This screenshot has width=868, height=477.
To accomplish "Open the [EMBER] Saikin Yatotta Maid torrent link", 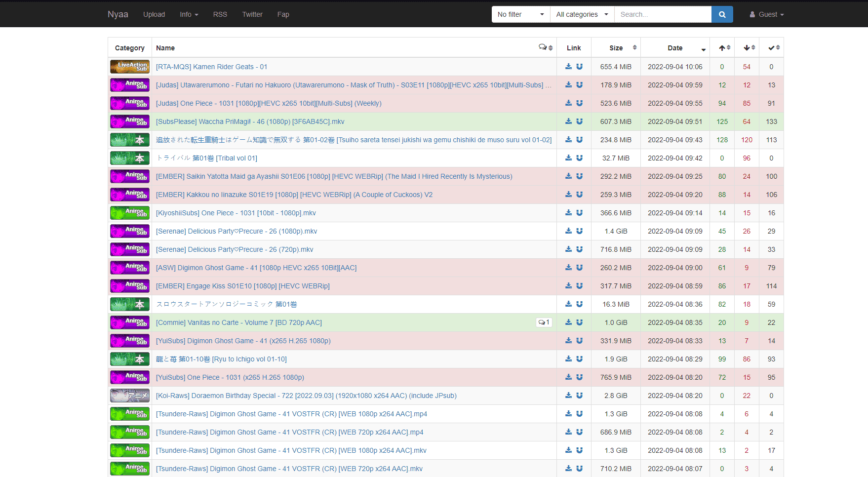I will [x=334, y=176].
